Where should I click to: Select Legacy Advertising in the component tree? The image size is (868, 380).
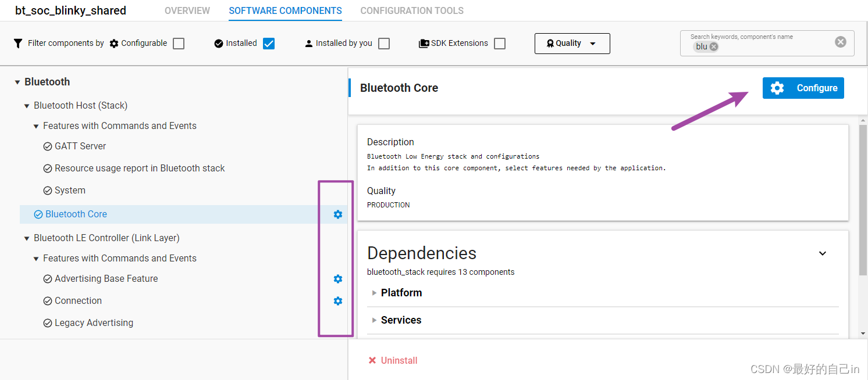tap(94, 323)
